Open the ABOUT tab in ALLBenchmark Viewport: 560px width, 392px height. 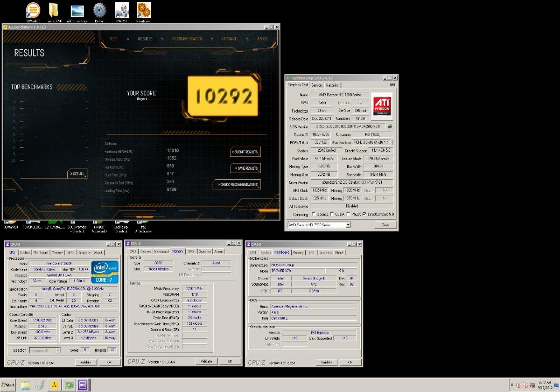coord(263,39)
